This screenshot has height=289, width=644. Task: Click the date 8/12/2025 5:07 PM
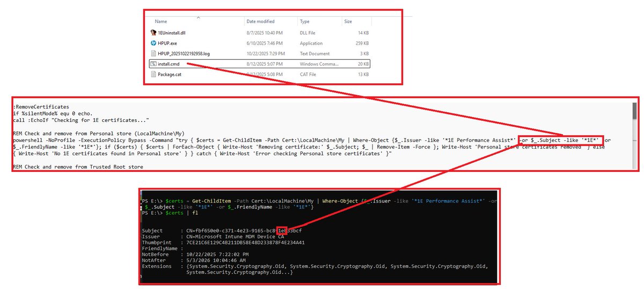265,63
